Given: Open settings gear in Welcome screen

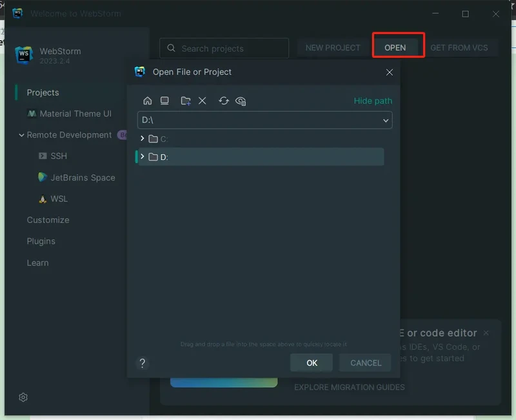Looking at the screenshot, I should (x=23, y=397).
